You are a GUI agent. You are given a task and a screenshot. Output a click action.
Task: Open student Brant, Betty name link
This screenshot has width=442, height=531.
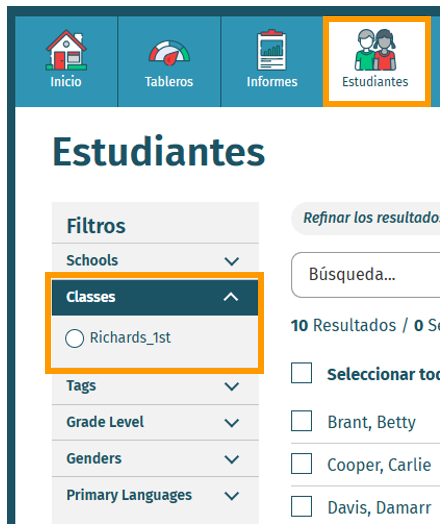coord(372,422)
